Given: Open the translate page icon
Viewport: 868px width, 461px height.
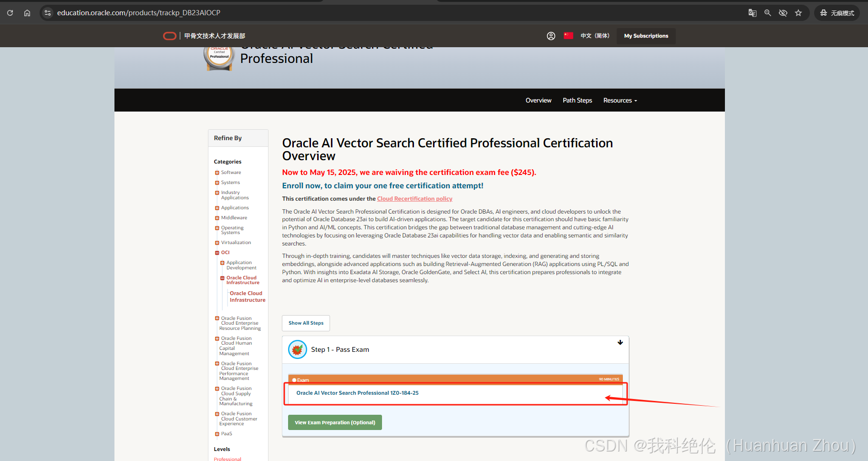Looking at the screenshot, I should [753, 13].
